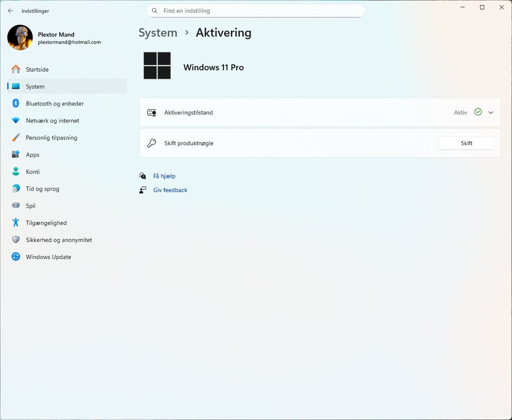Select Konti in the sidebar
This screenshot has height=420, width=512.
[x=67, y=172]
